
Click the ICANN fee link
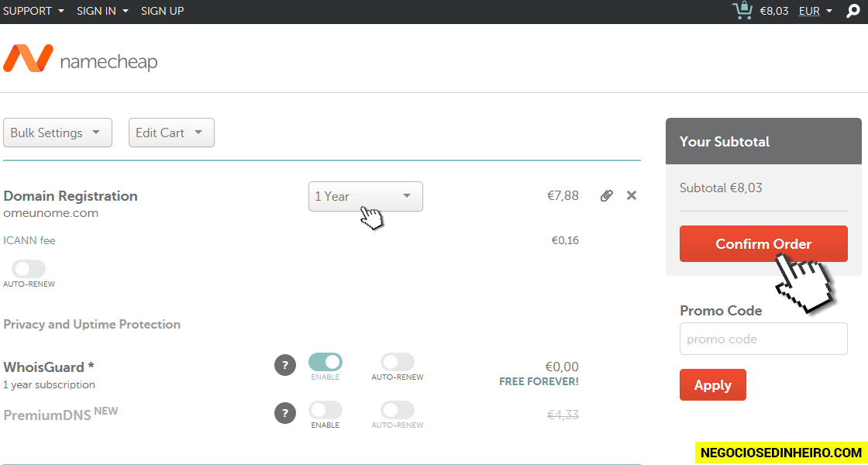coord(29,241)
